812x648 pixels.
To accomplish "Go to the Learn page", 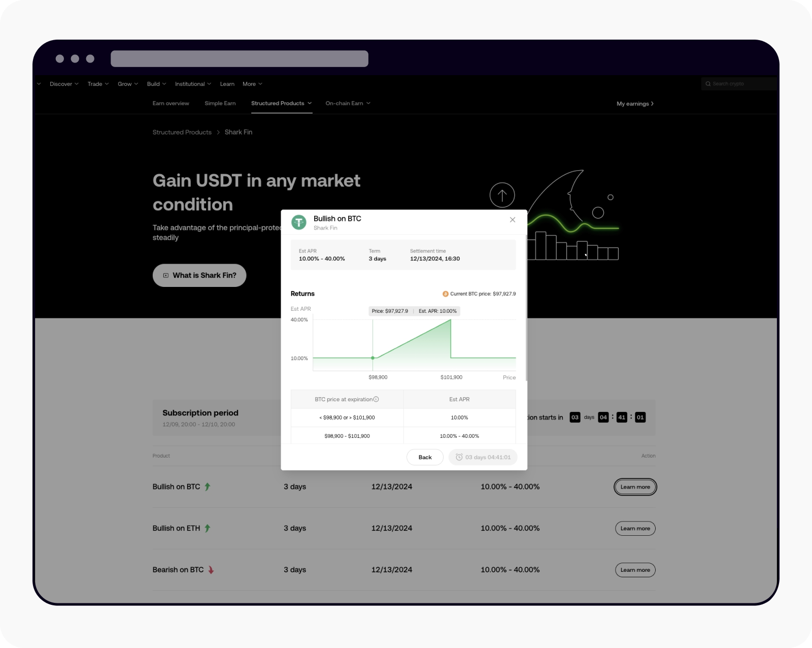I will 227,84.
